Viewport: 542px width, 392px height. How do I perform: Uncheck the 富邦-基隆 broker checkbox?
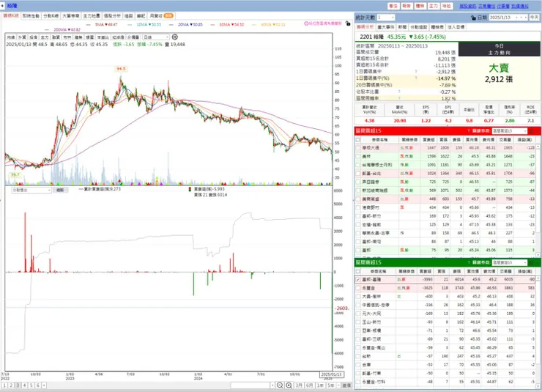(358, 279)
